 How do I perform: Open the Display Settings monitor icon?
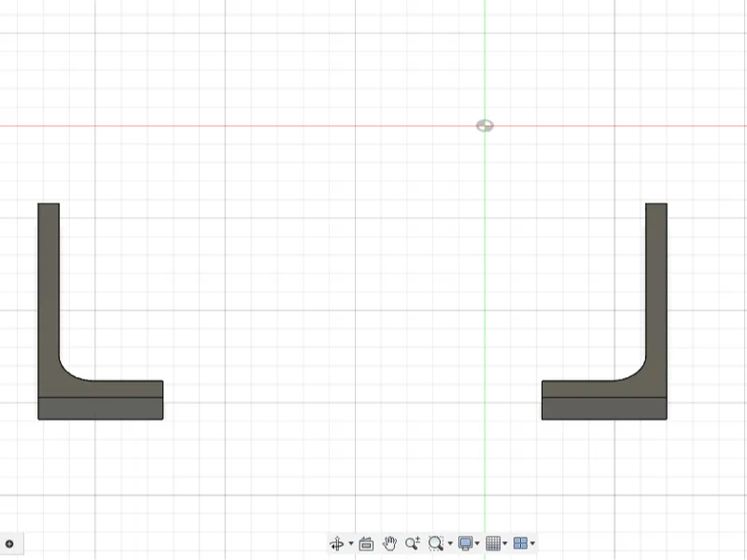click(465, 543)
